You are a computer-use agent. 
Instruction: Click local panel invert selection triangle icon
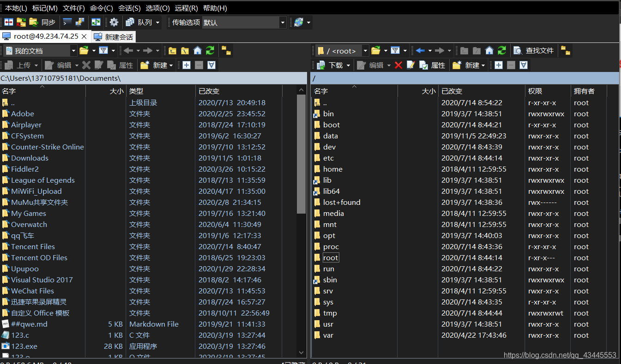click(x=211, y=66)
